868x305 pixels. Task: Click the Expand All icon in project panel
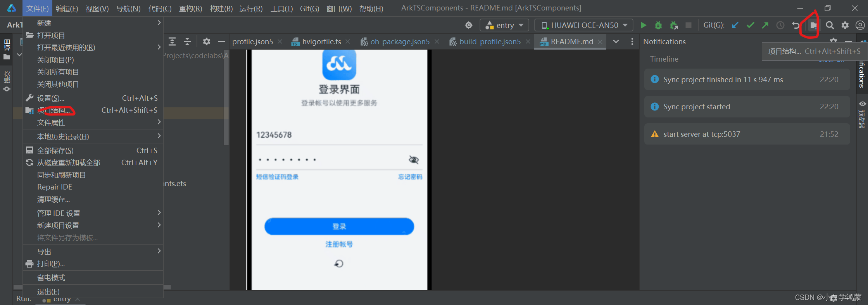tap(172, 41)
